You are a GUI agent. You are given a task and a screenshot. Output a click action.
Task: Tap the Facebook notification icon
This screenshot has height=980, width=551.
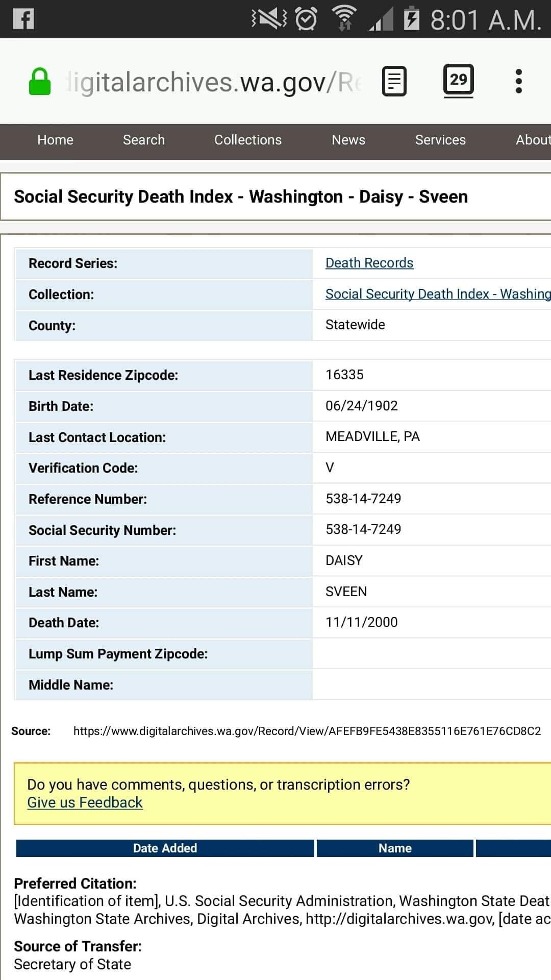[23, 19]
